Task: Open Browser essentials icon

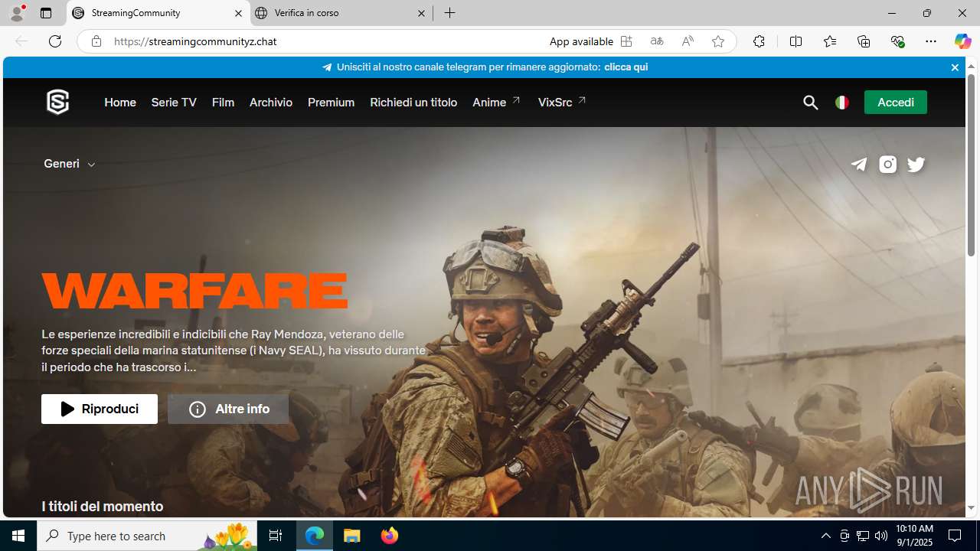Action: (897, 41)
